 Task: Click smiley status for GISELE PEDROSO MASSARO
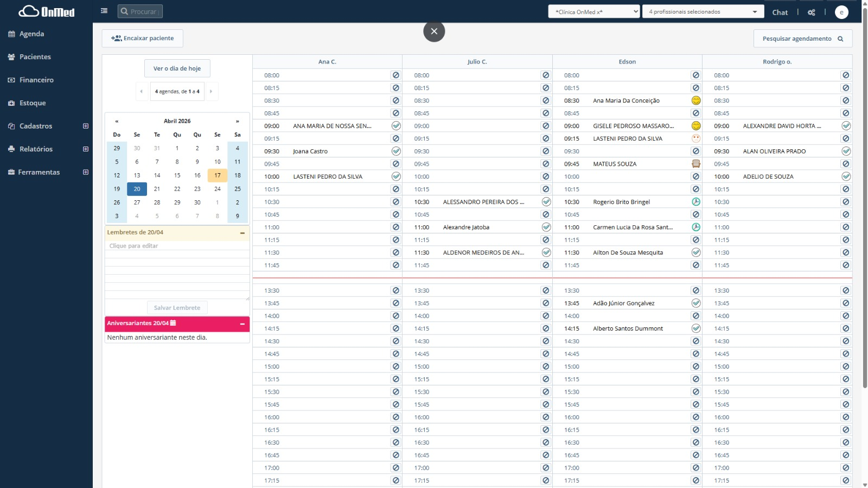696,126
